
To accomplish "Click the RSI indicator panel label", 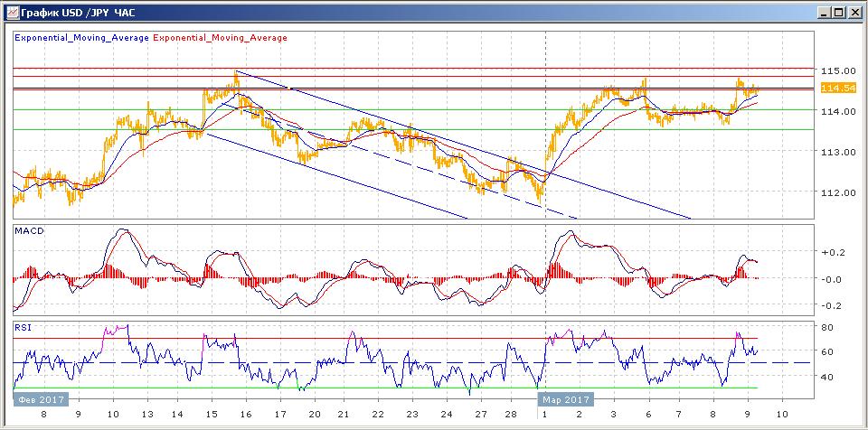I will tap(24, 327).
